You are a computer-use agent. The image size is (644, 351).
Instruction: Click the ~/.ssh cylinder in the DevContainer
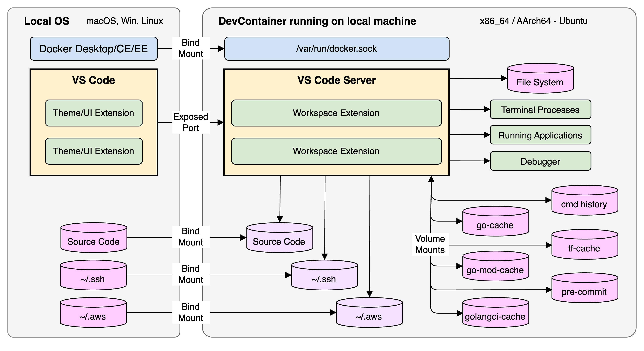tap(324, 275)
